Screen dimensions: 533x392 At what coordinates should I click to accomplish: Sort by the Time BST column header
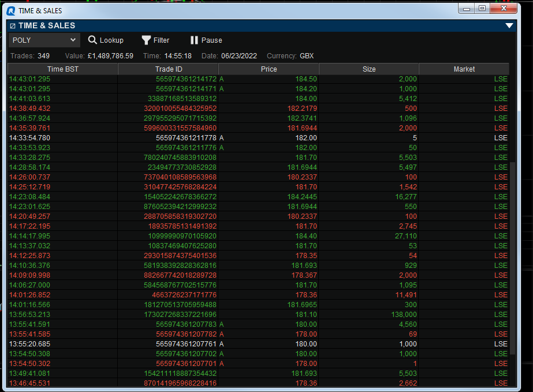pos(63,69)
